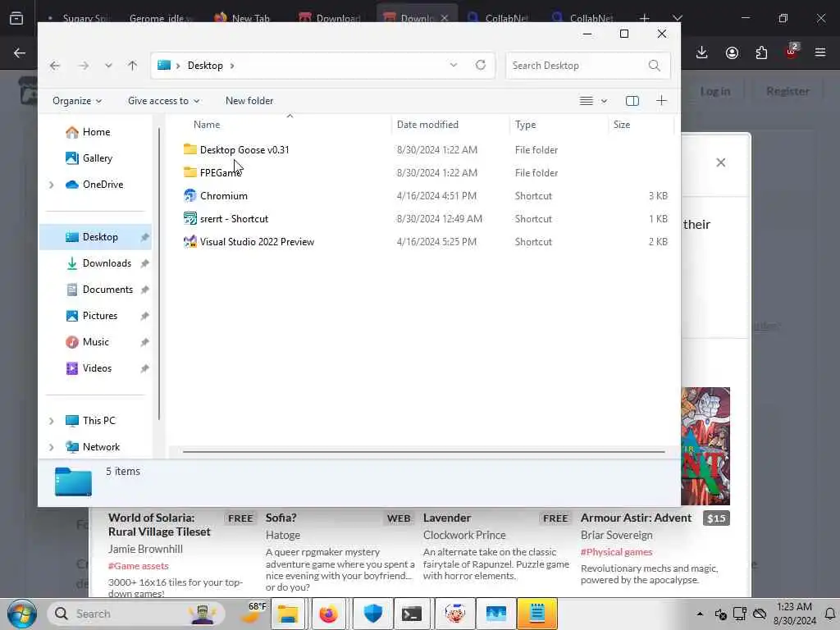This screenshot has height=630, width=840.
Task: Open Give access to menu
Action: pos(163,101)
